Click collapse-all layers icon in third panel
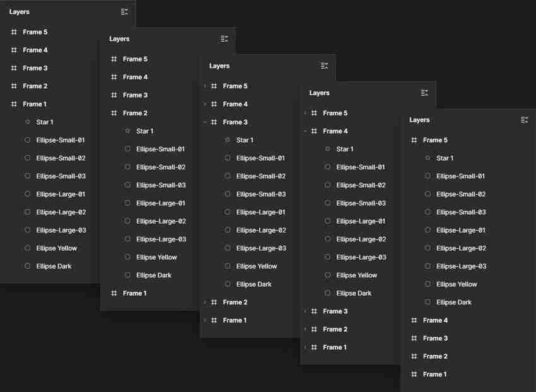 323,66
